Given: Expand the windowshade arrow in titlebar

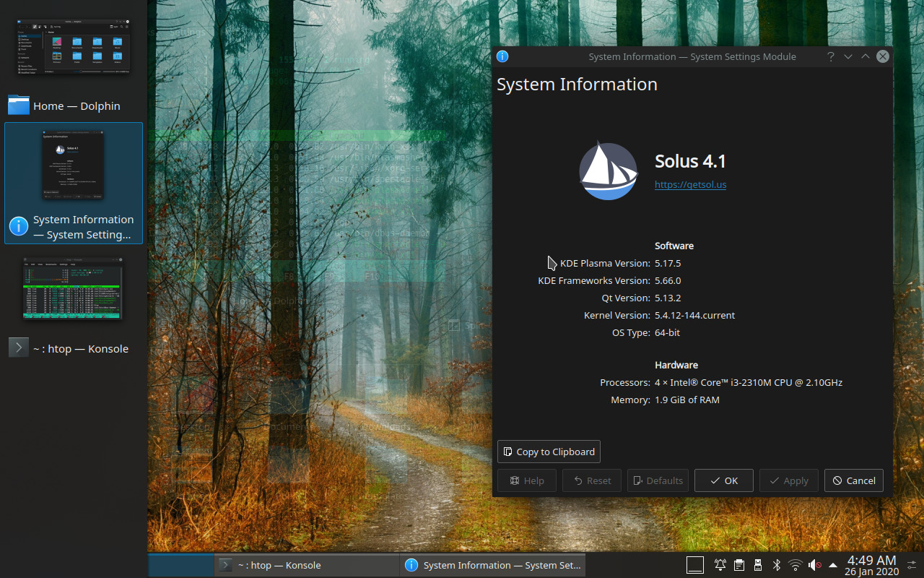Looking at the screenshot, I should click(x=848, y=56).
